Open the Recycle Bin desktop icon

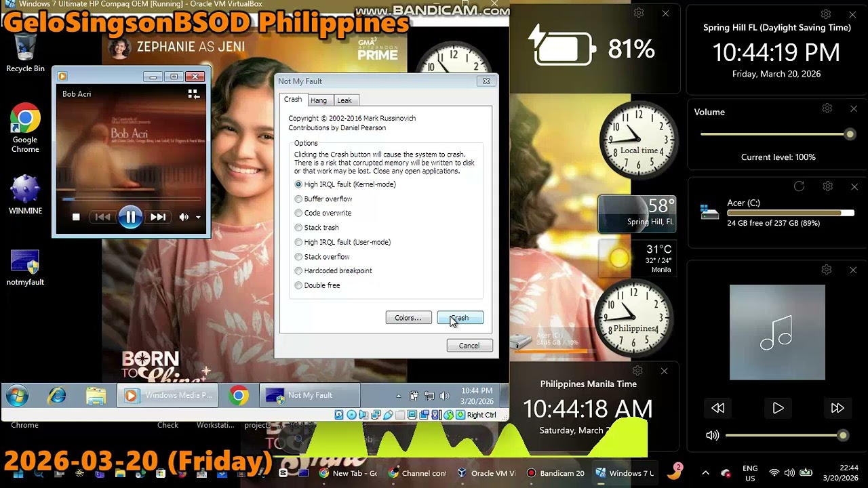(x=25, y=53)
